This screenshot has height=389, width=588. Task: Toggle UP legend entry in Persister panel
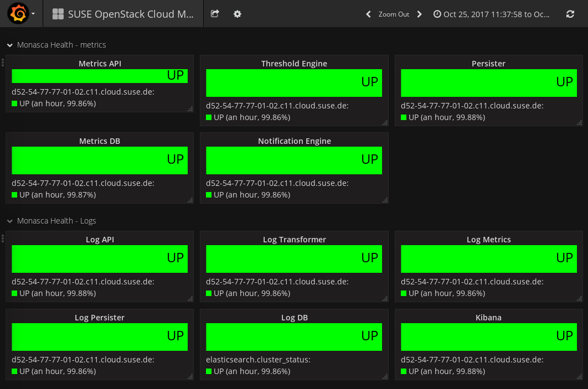tap(446, 117)
